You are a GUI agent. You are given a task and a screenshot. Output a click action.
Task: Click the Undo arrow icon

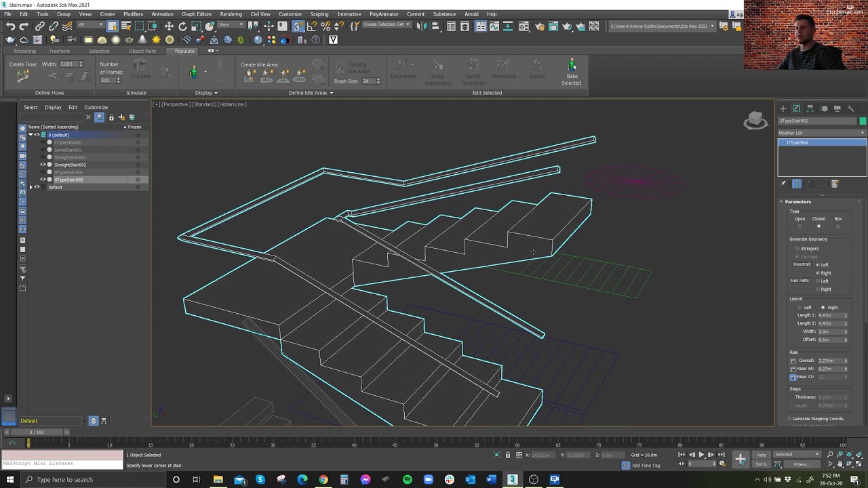click(10, 26)
